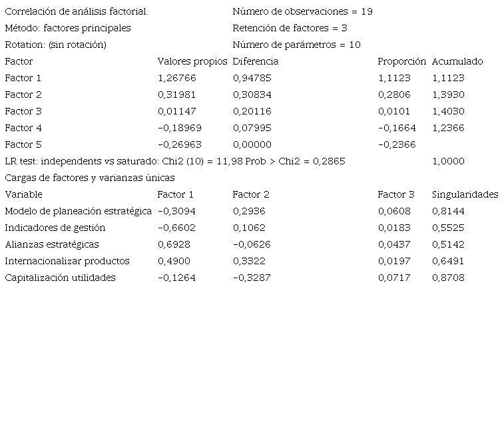Click the 'Factor 5' row label
Image resolution: width=504 pixels, height=424 pixels.
click(23, 145)
